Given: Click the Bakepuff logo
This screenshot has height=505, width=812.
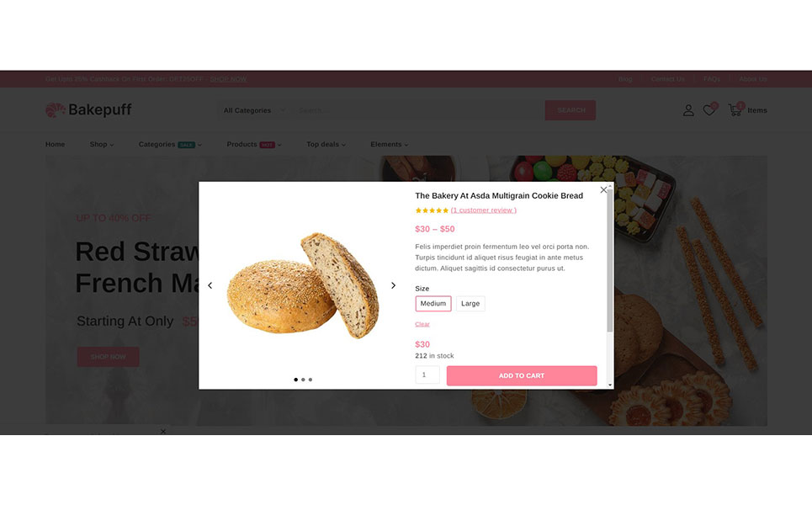Looking at the screenshot, I should (x=88, y=109).
